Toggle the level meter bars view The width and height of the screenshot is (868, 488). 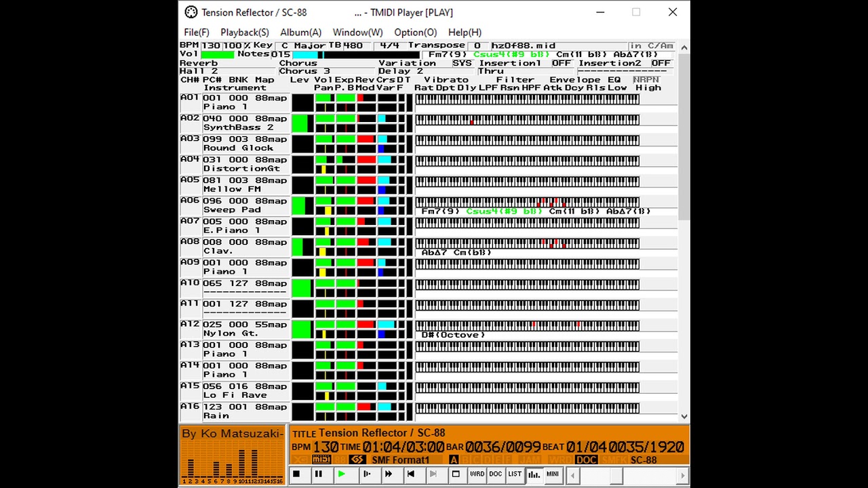[x=534, y=474]
